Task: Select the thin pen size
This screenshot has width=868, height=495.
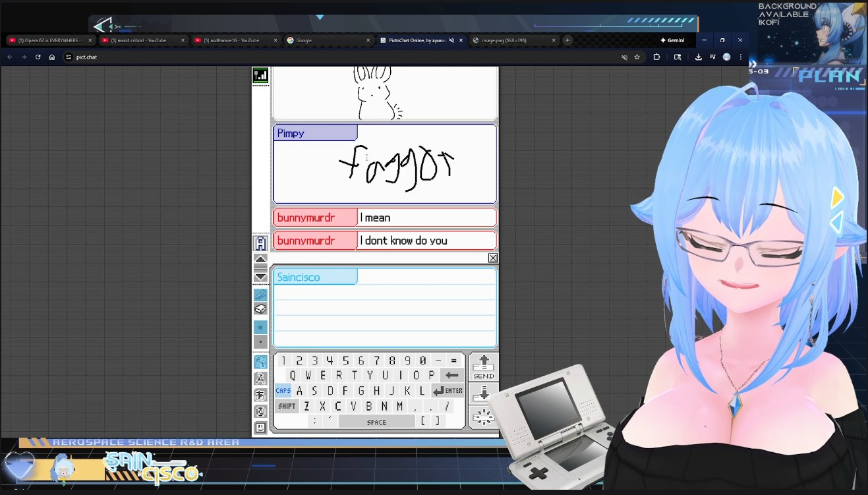Action: (260, 341)
